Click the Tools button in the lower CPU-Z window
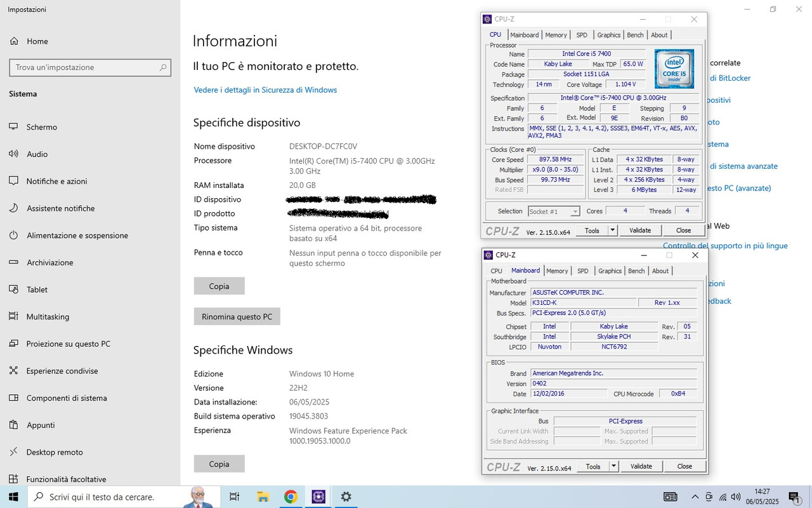Image resolution: width=812 pixels, height=508 pixels. 593,466
